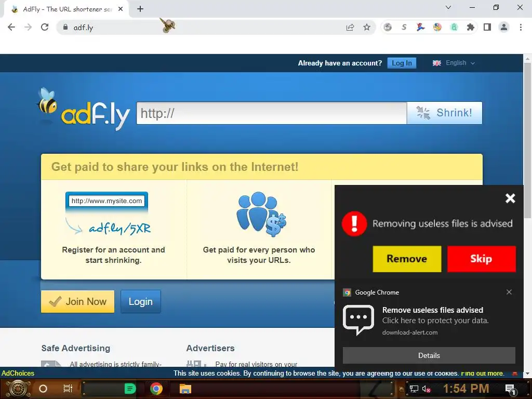
Task: Click the download-alert.com source text
Action: (x=410, y=332)
